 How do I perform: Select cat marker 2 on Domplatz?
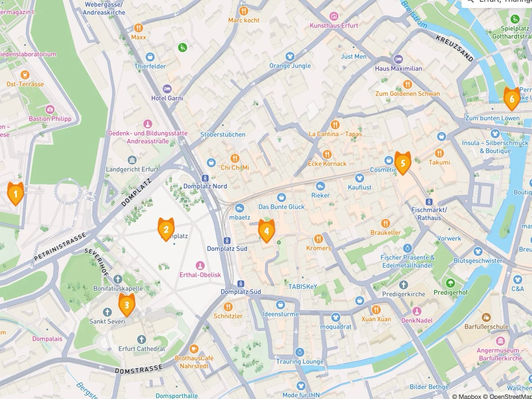click(166, 229)
